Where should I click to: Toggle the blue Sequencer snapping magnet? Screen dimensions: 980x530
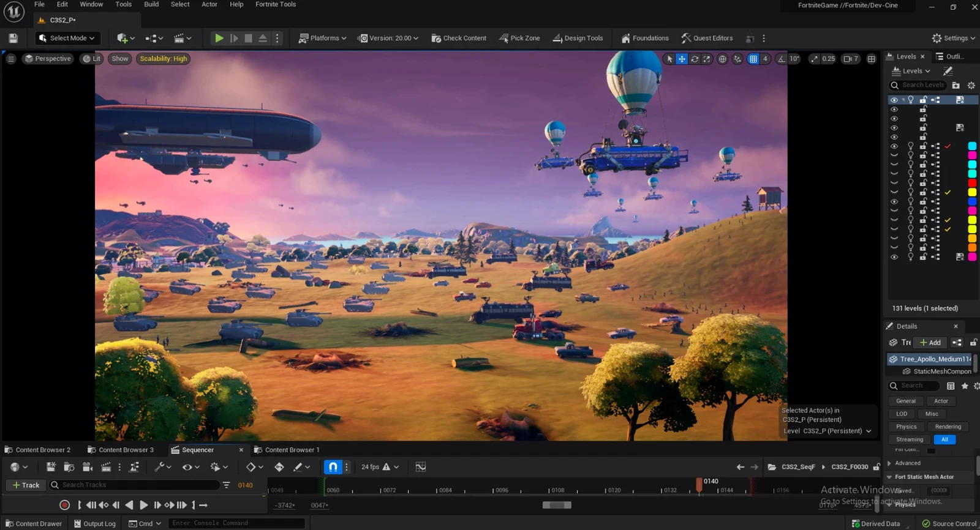[x=333, y=467]
